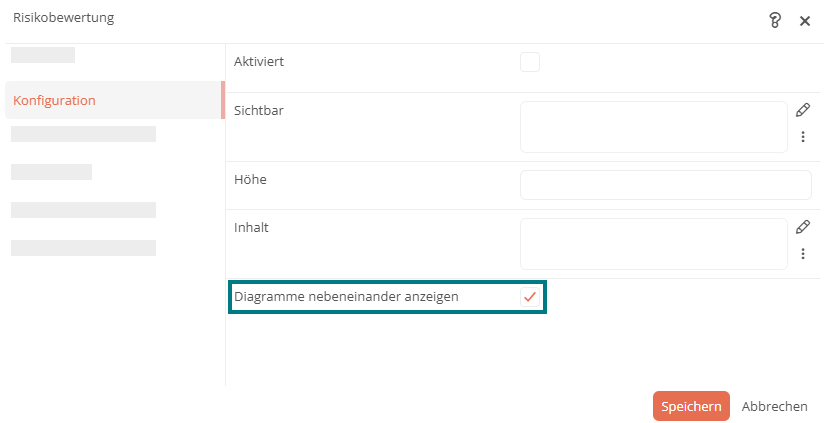Click into the Inhalt text area
The width and height of the screenshot is (829, 423).
click(x=654, y=244)
